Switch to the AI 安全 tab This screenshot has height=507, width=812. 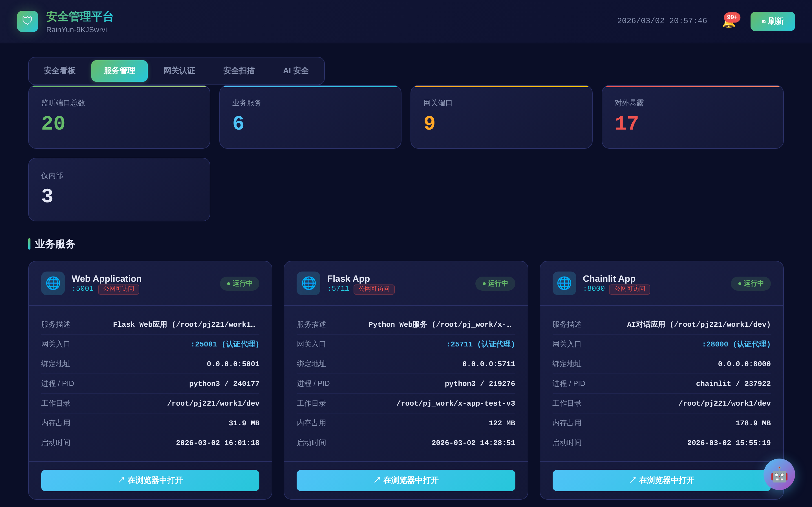(295, 71)
